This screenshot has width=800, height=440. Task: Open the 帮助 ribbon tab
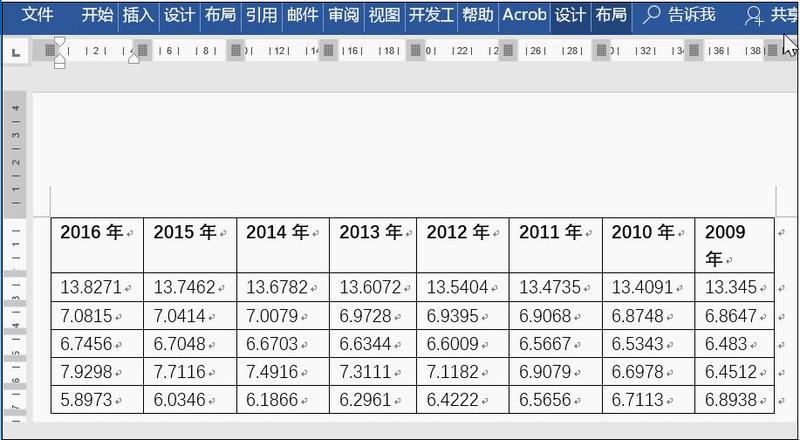point(478,15)
